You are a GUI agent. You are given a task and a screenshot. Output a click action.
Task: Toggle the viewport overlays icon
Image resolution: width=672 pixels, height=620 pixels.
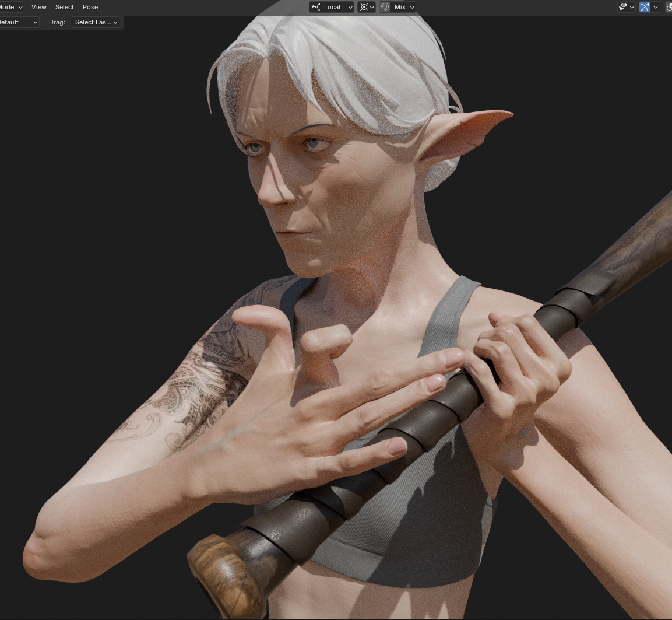[x=669, y=7]
